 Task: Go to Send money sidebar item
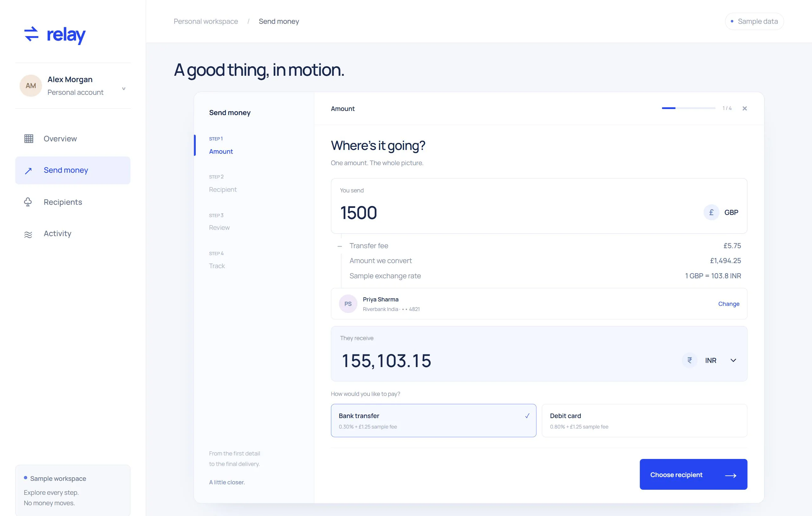[x=73, y=170]
